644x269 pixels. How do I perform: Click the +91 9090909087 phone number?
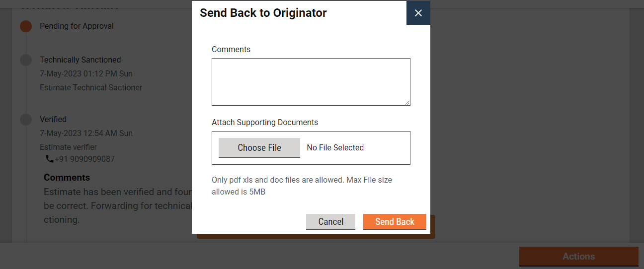[x=84, y=159]
